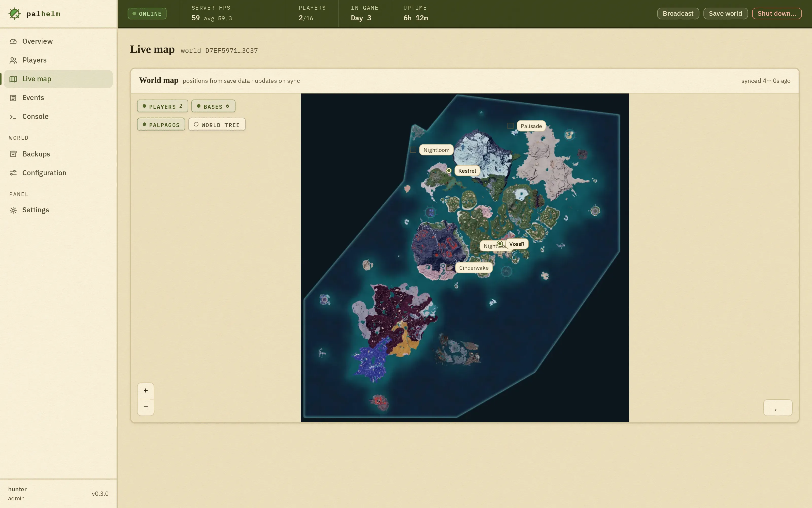The width and height of the screenshot is (812, 508).
Task: Click the palhelm logo icon
Action: 15,14
